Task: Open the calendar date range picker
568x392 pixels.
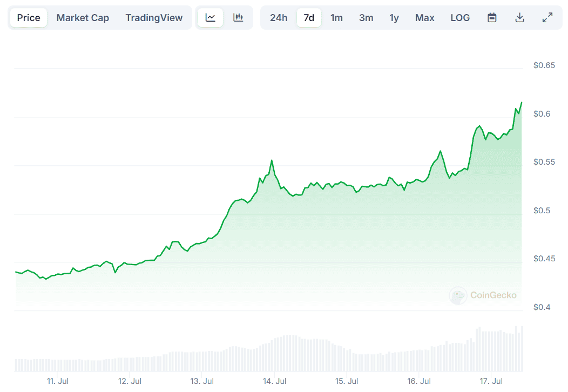Action: [x=492, y=18]
